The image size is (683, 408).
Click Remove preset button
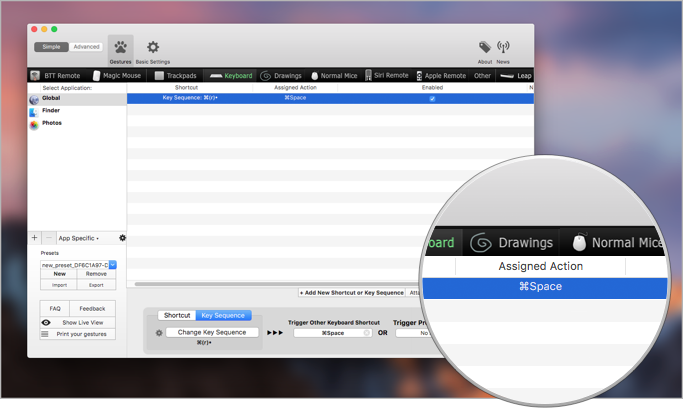96,274
